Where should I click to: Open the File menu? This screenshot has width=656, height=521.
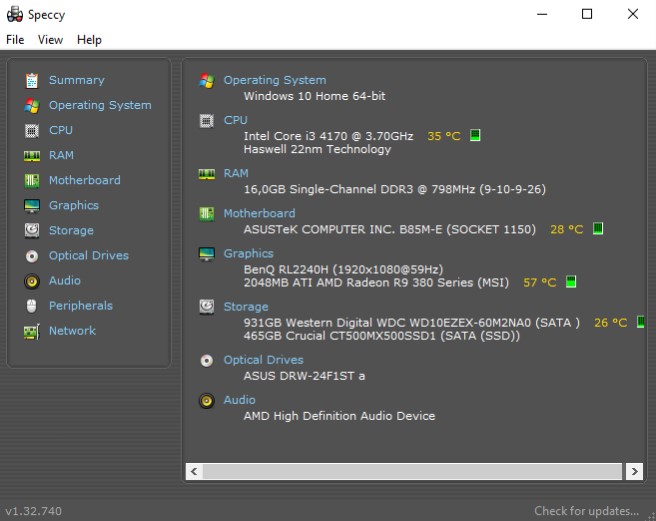15,40
